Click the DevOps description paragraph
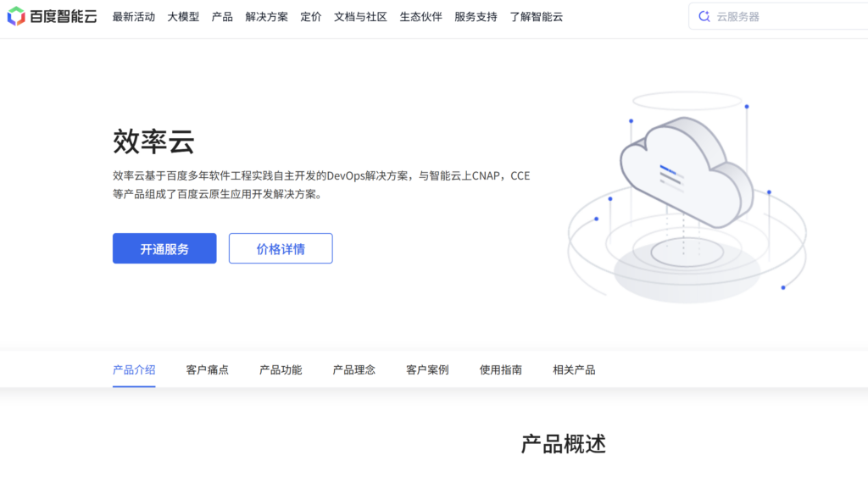 [321, 185]
